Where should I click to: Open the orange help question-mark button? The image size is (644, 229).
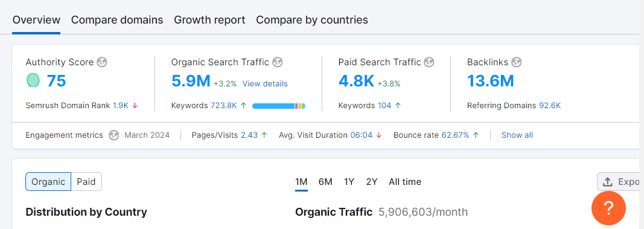coord(608,208)
